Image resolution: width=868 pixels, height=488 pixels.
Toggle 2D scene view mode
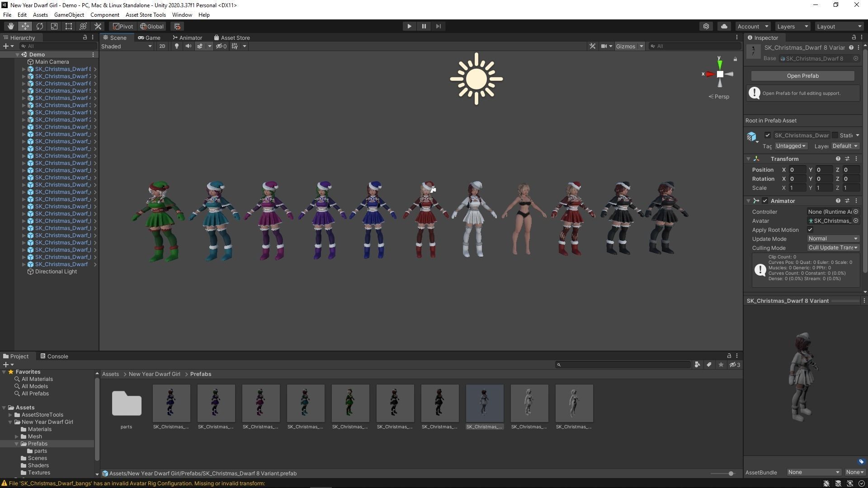point(162,46)
